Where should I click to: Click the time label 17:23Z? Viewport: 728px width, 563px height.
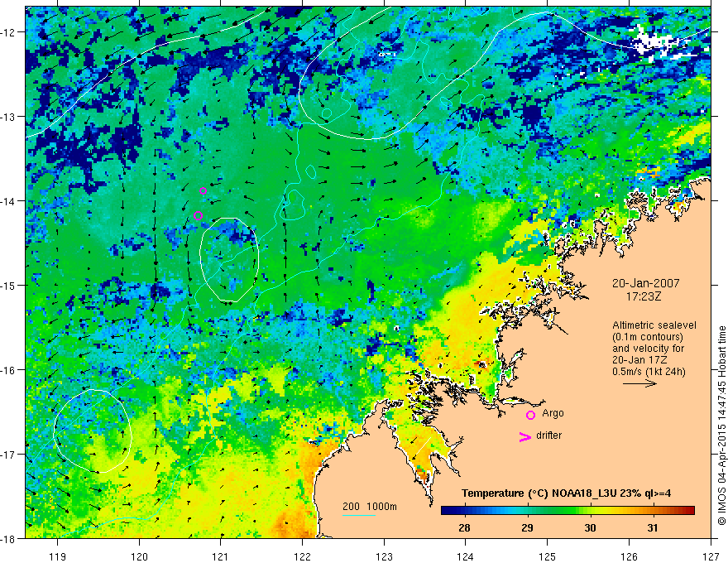pos(644,296)
